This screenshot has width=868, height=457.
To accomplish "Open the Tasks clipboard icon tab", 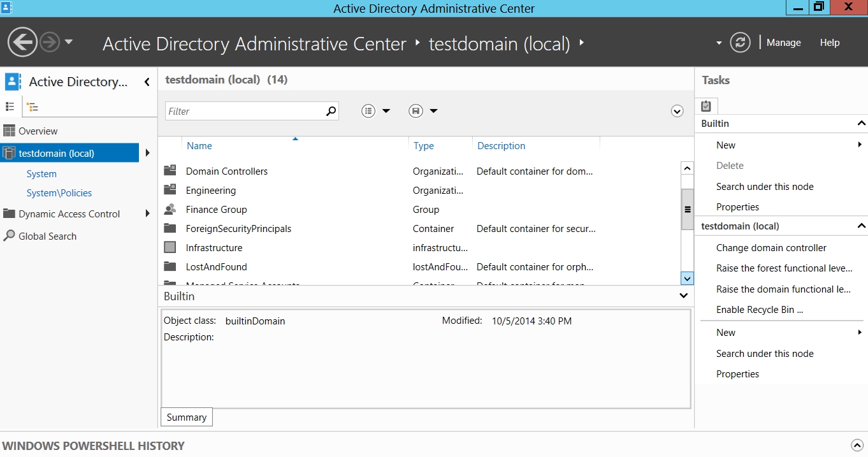I will pos(706,106).
